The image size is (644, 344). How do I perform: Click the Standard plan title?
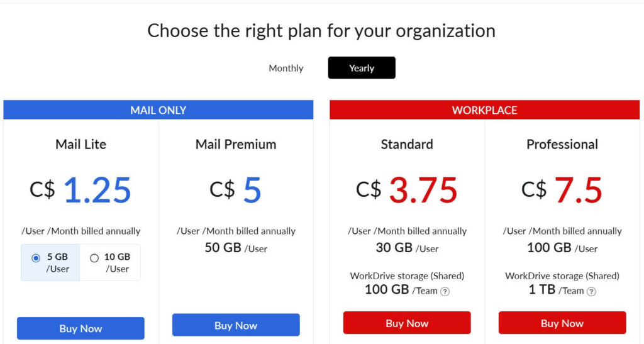pos(407,144)
